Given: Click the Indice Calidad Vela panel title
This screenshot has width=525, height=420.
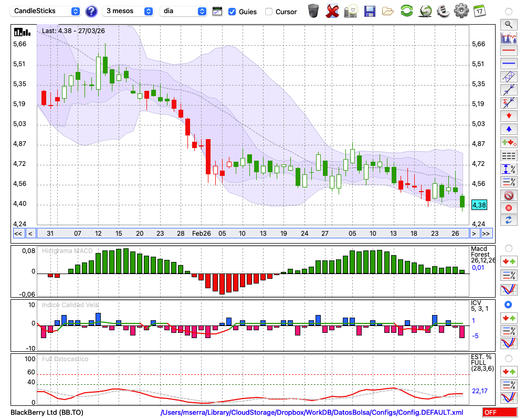Looking at the screenshot, I should [70, 305].
